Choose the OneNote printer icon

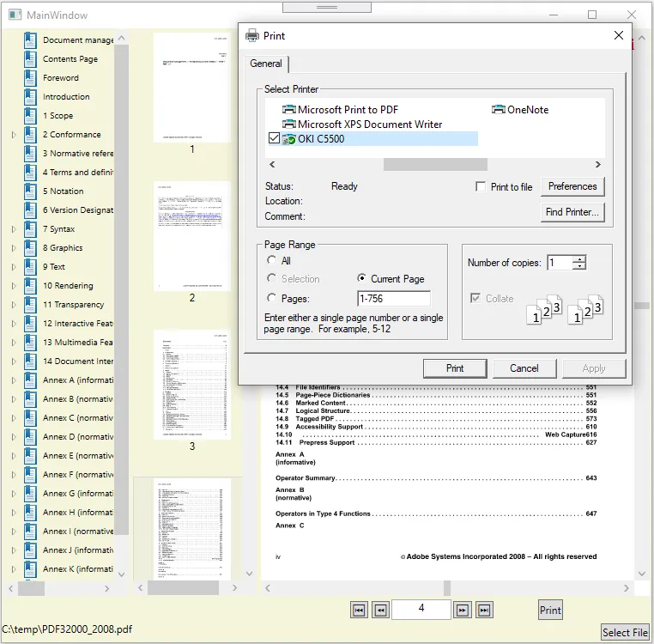click(499, 110)
